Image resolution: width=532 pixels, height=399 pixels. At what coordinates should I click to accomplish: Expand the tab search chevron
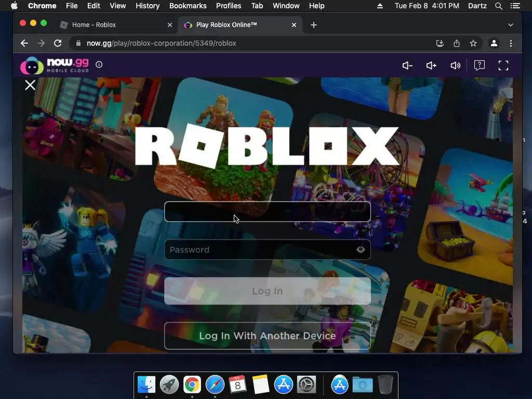pos(511,25)
